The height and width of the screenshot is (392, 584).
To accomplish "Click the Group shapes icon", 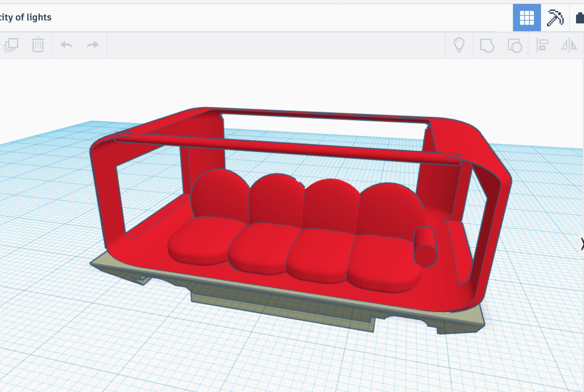I will 487,45.
